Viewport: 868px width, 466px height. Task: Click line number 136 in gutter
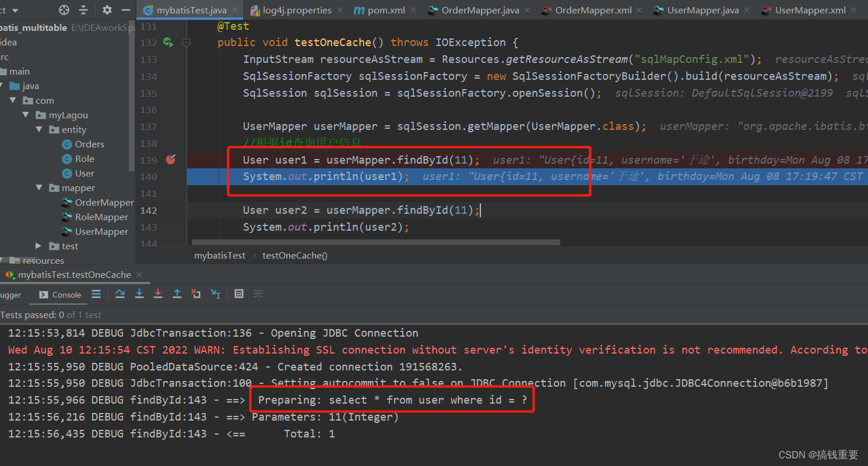coord(149,110)
